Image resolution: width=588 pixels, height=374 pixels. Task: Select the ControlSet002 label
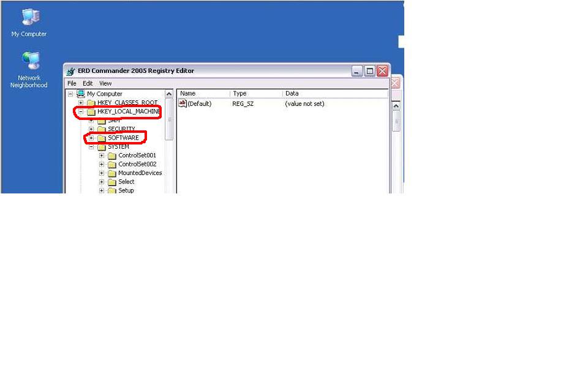tap(137, 164)
